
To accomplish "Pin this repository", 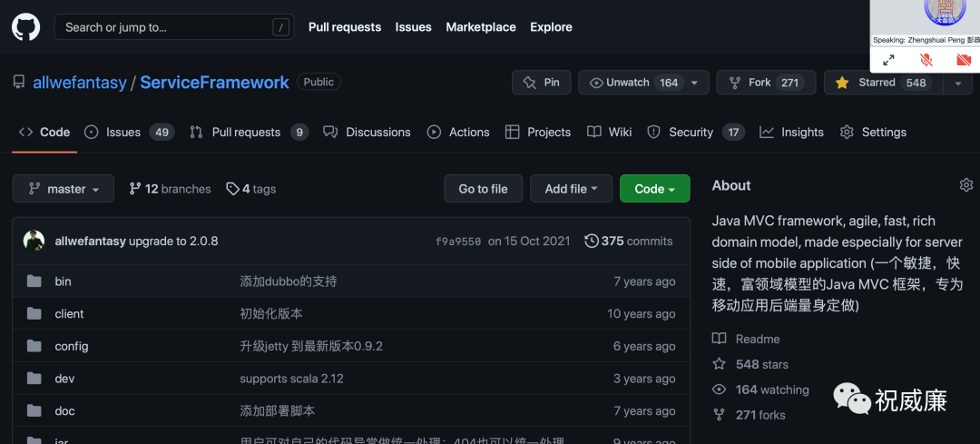I will click(541, 83).
